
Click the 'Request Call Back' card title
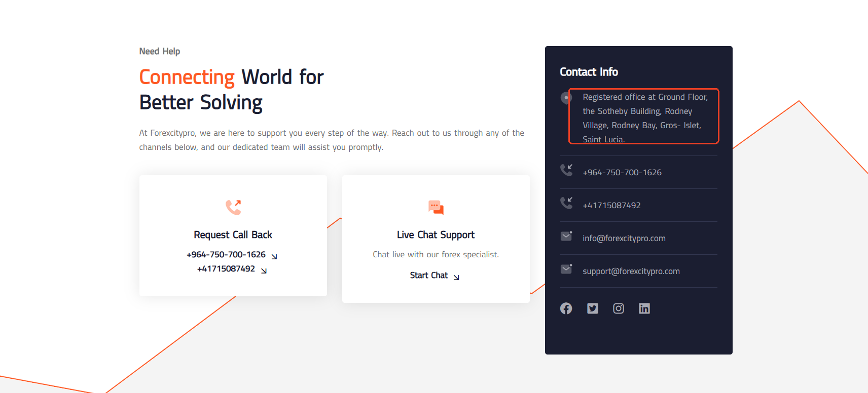pyautogui.click(x=233, y=235)
